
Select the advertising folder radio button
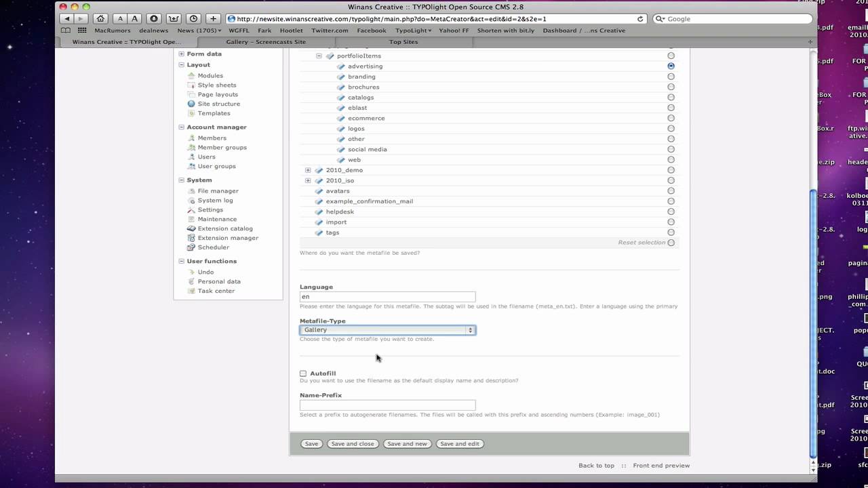coord(671,66)
